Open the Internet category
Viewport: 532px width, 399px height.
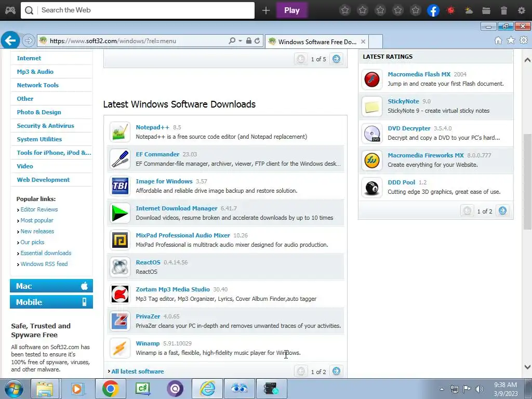pos(29,58)
